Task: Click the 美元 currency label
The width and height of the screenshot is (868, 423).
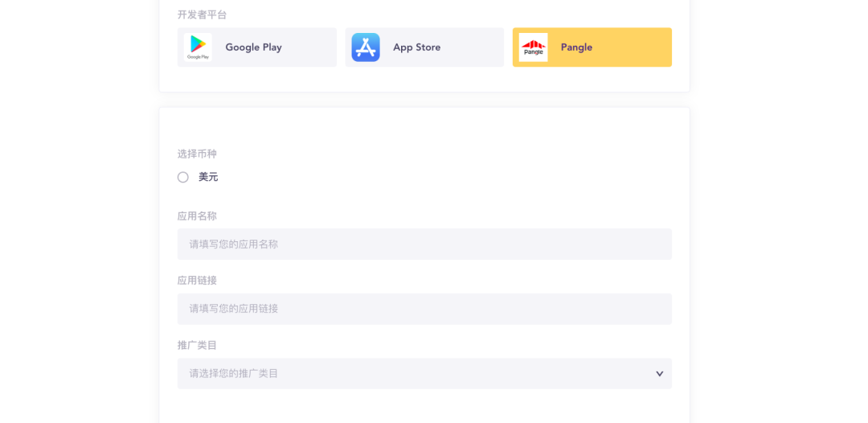Action: (x=208, y=177)
